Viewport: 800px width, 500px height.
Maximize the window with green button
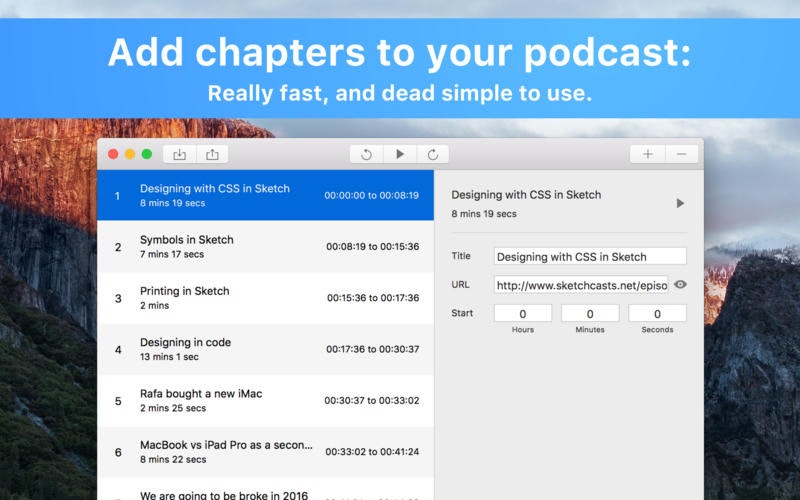147,154
